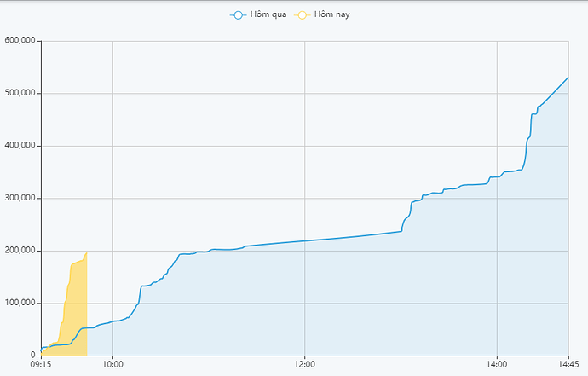Click the 0 y-axis origin label
The image size is (588, 376).
pos(32,355)
